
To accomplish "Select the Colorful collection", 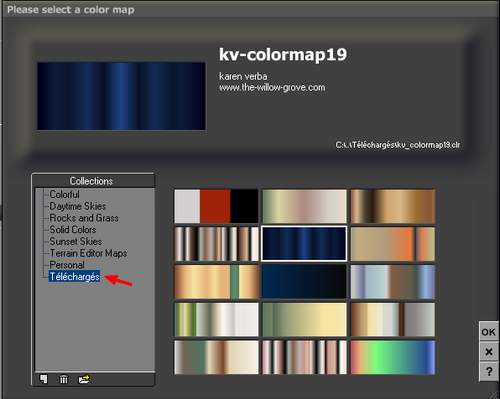I will 64,194.
